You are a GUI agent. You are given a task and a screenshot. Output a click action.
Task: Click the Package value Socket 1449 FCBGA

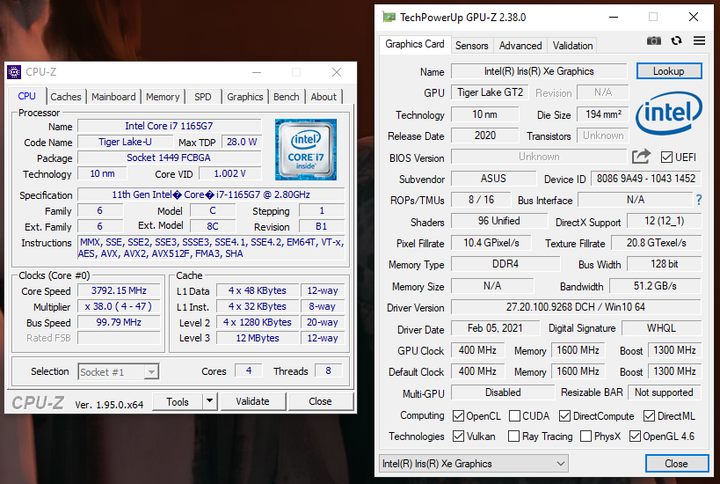(x=169, y=158)
